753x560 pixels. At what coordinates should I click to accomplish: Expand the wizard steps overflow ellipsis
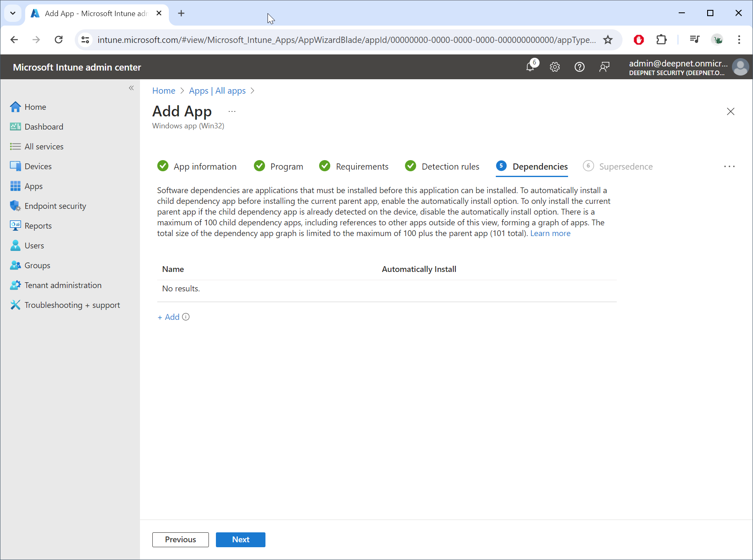point(729,166)
